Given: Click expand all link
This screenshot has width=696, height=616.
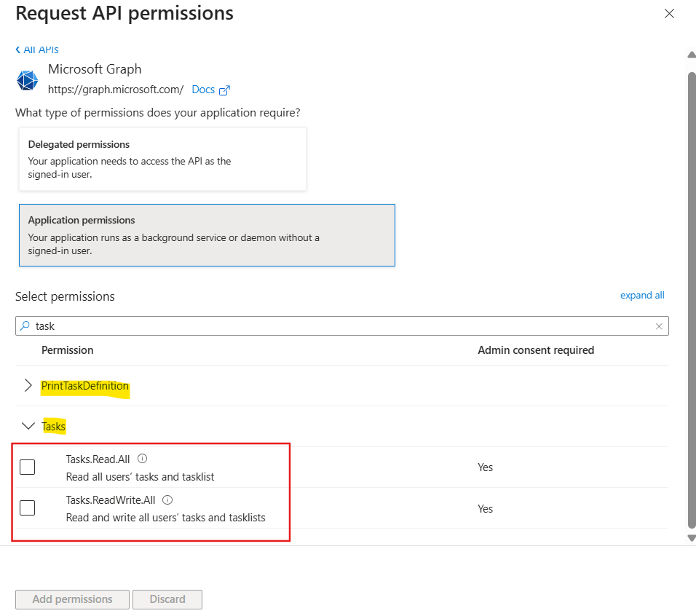Looking at the screenshot, I should (x=642, y=295).
